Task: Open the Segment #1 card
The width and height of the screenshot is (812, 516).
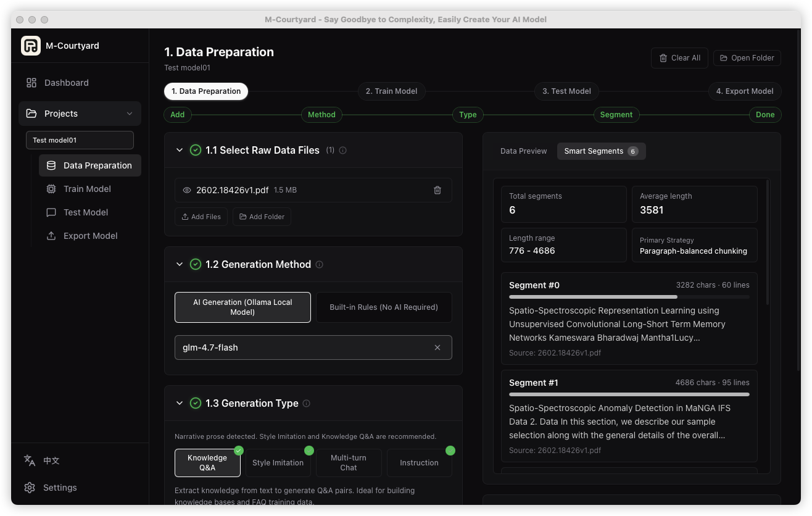Action: click(629, 416)
